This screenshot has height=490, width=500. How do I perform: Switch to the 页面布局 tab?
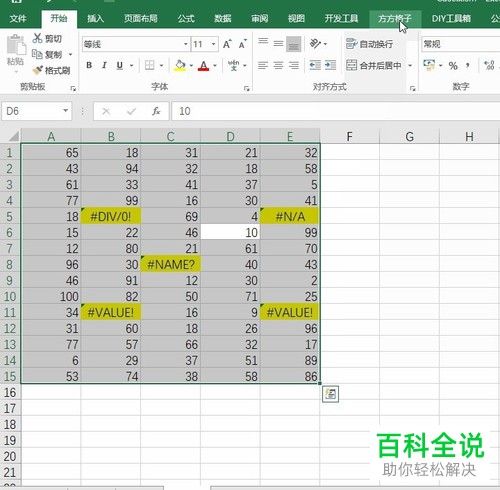[141, 18]
